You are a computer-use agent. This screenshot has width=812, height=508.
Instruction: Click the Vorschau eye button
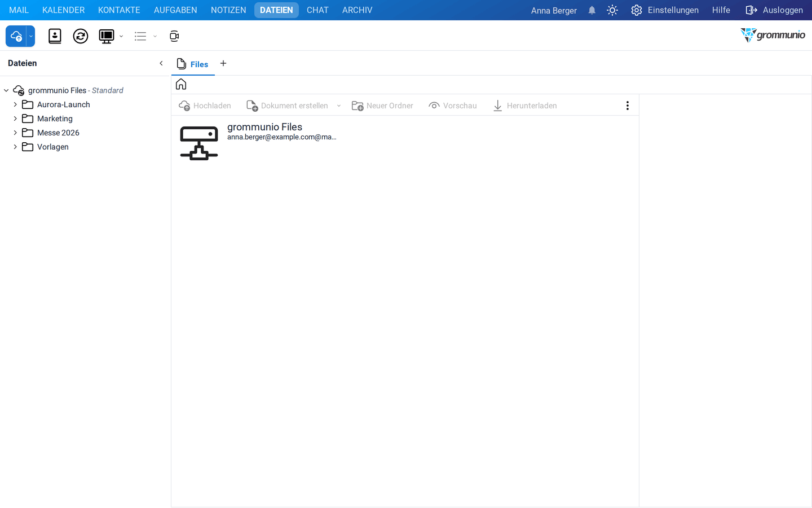[453, 106]
